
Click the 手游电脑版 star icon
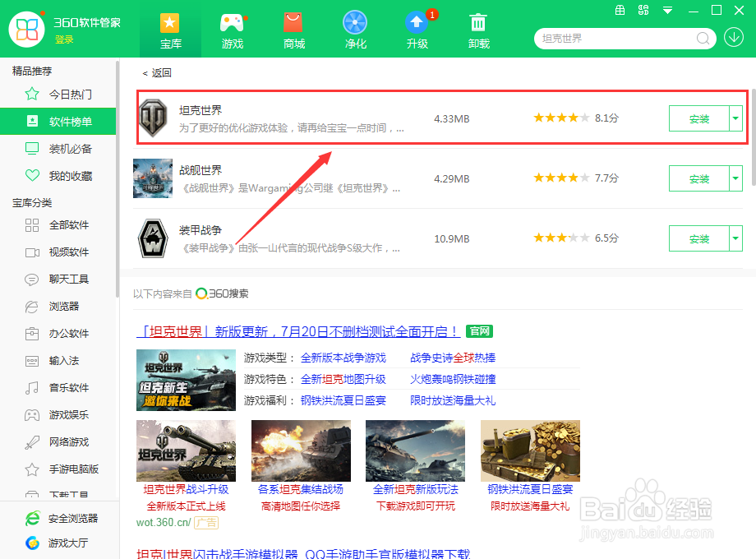(x=32, y=469)
